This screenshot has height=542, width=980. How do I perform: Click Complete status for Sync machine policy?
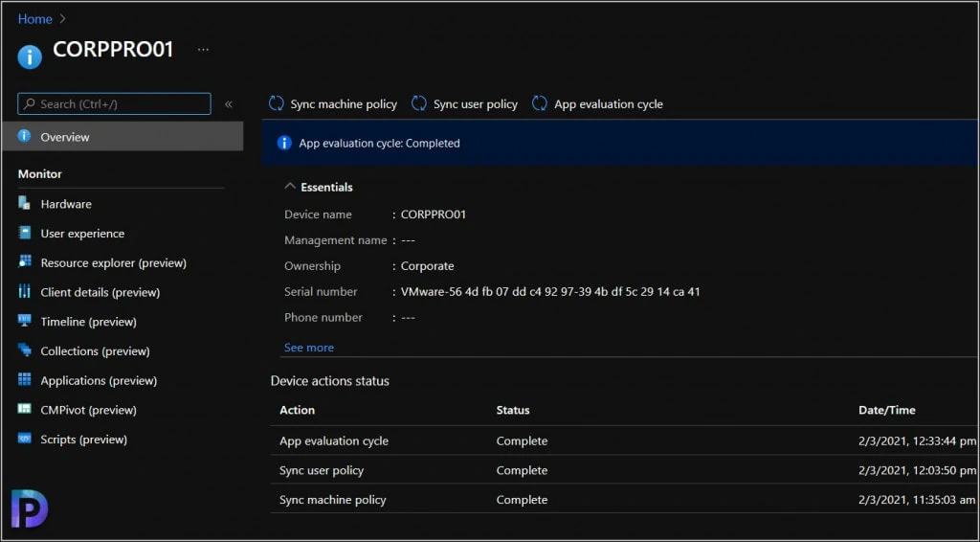(x=522, y=500)
